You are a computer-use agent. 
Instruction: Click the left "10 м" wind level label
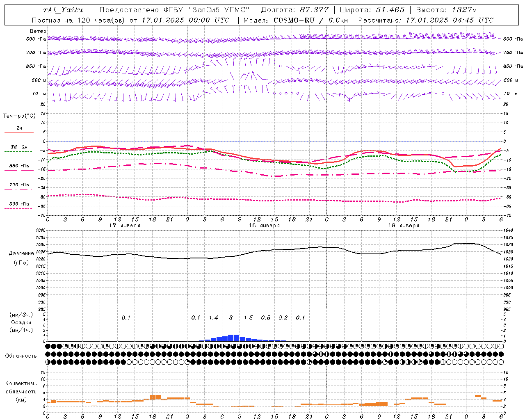click(39, 94)
